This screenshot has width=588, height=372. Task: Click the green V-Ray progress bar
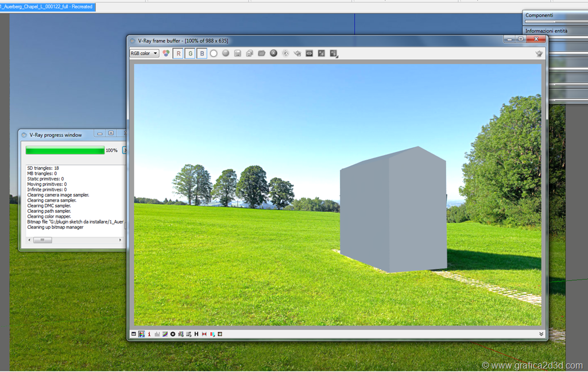pos(65,150)
